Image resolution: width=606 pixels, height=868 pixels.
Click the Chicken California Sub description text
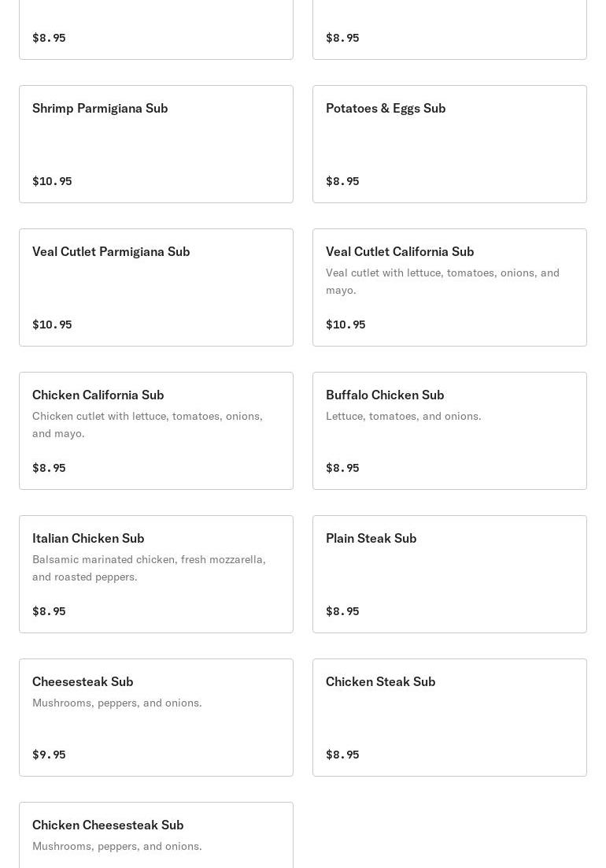147,425
